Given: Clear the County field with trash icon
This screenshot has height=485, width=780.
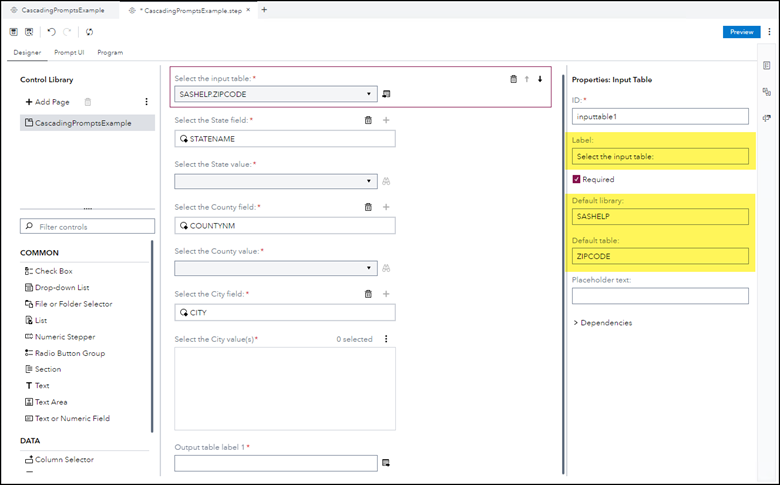Looking at the screenshot, I should (368, 207).
